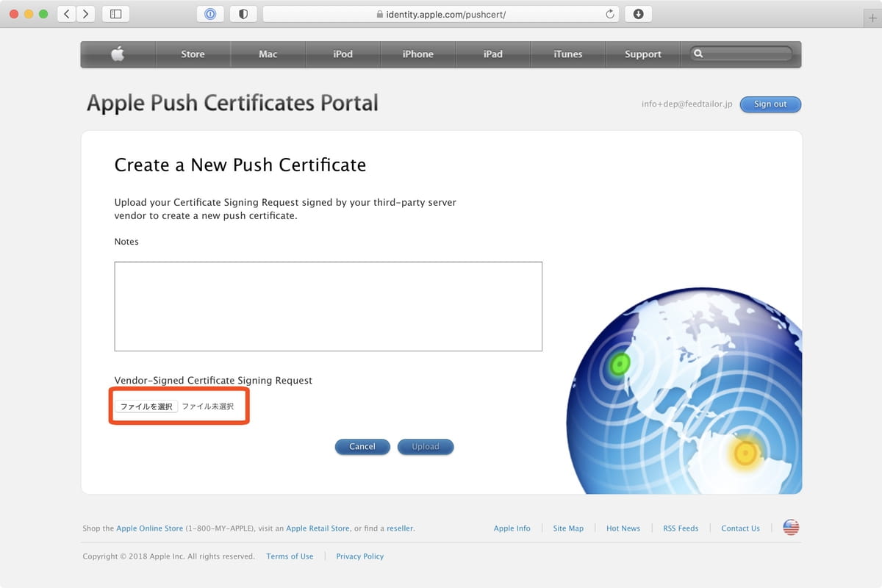Visit the Support section
882x588 pixels.
click(643, 54)
